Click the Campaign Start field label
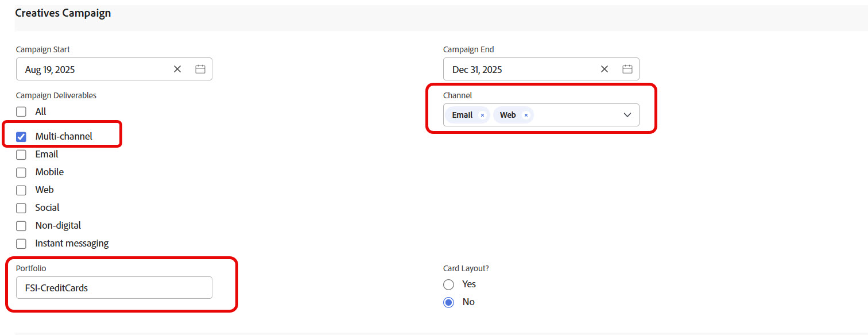Screen dimensions: 868x335 pyautogui.click(x=43, y=49)
